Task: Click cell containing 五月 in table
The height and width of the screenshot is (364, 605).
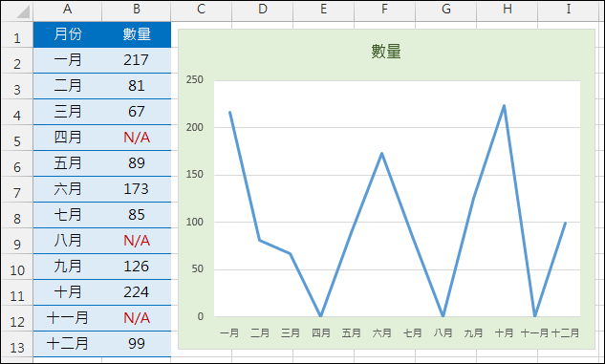Action: [x=68, y=163]
